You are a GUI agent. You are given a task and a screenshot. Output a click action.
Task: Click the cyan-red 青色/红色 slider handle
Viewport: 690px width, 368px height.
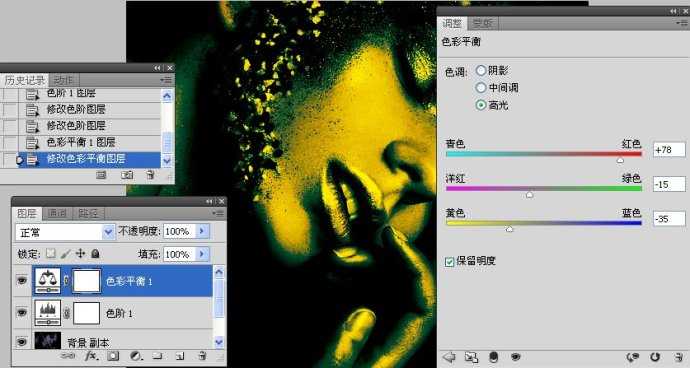(620, 160)
